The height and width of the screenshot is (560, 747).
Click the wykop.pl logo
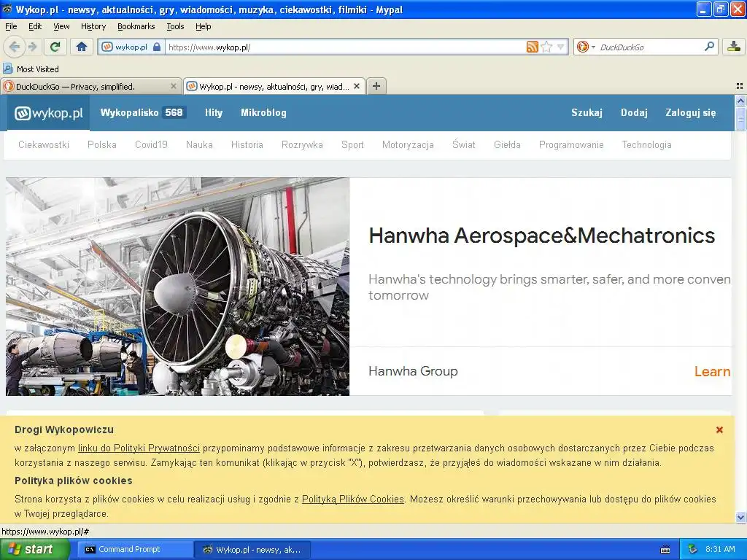pos(49,113)
